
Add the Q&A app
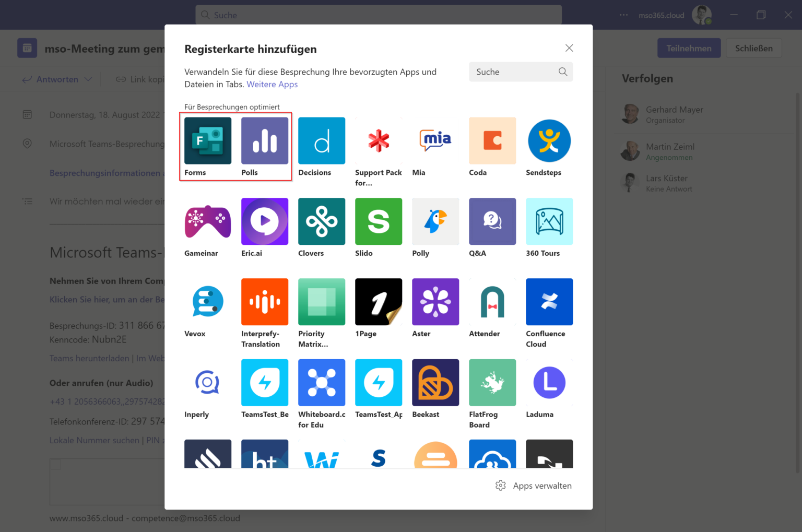tap(492, 221)
